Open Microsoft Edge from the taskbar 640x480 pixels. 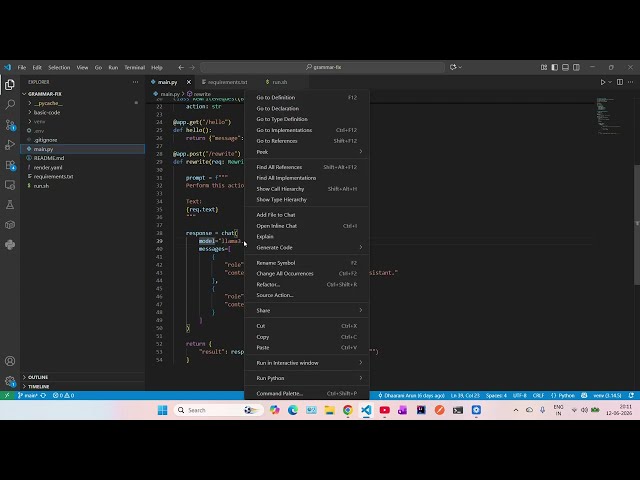point(293,410)
